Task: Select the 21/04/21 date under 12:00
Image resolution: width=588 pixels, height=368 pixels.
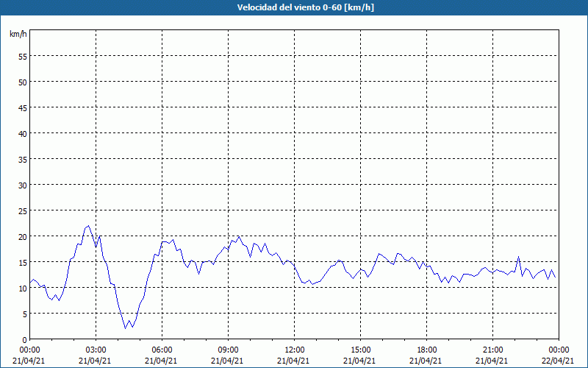Action: coord(293,361)
